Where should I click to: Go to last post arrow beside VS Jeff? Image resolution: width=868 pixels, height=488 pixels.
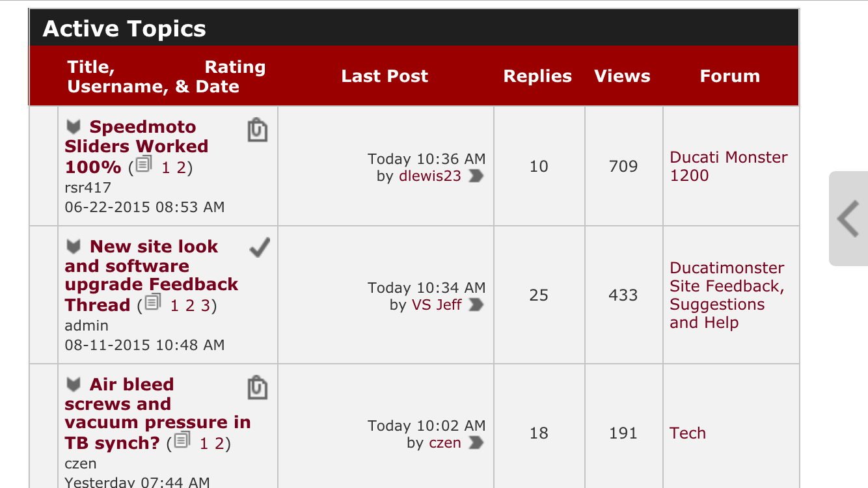point(476,305)
